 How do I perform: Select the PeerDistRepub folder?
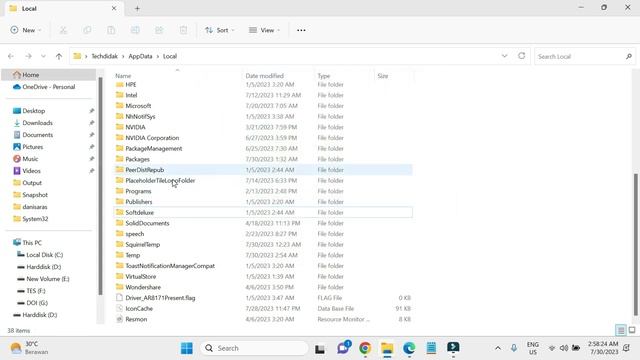(x=263, y=170)
